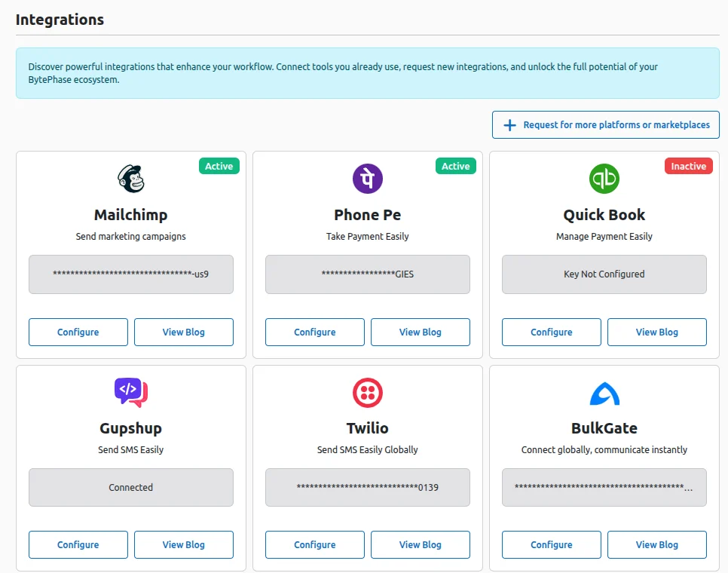Click the BulkGate masked key field
728x573 pixels.
coord(604,488)
